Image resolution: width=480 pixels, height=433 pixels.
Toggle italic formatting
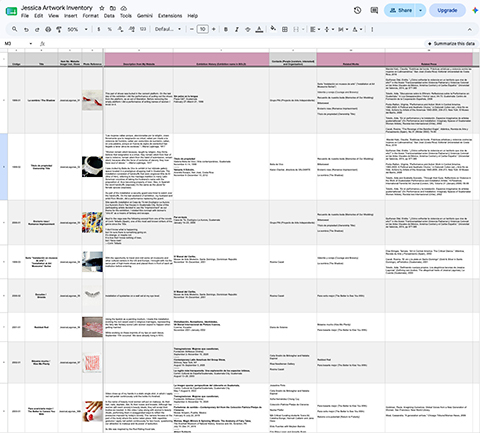[237, 29]
